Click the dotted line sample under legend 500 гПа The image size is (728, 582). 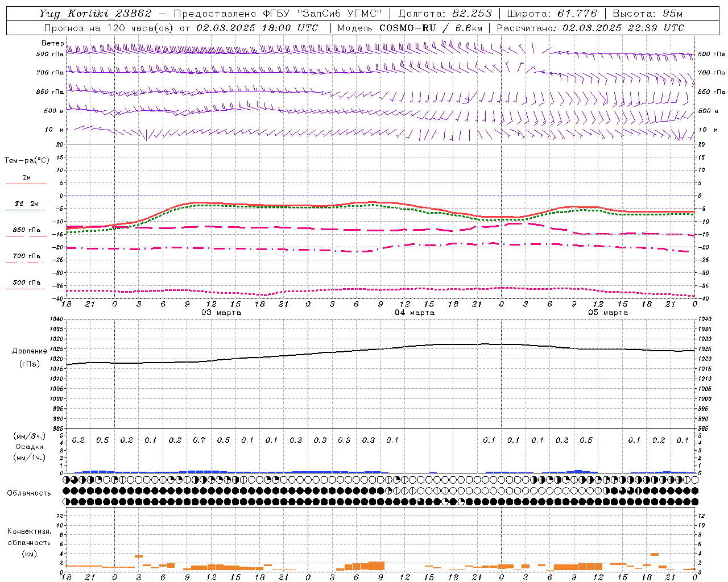pyautogui.click(x=26, y=289)
